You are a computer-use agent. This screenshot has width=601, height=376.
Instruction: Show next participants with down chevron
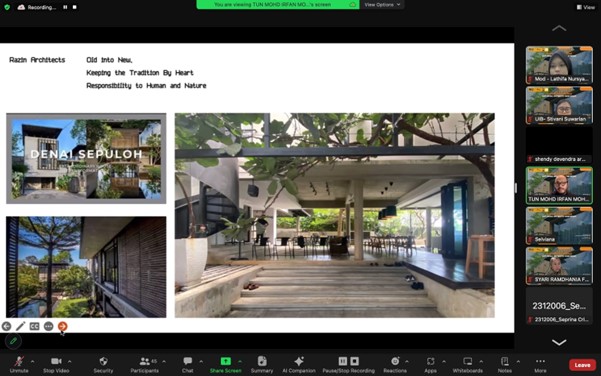click(x=559, y=342)
